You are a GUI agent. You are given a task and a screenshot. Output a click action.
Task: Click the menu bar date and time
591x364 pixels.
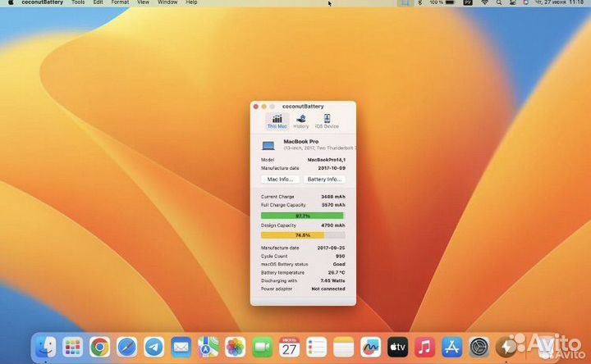560,2
